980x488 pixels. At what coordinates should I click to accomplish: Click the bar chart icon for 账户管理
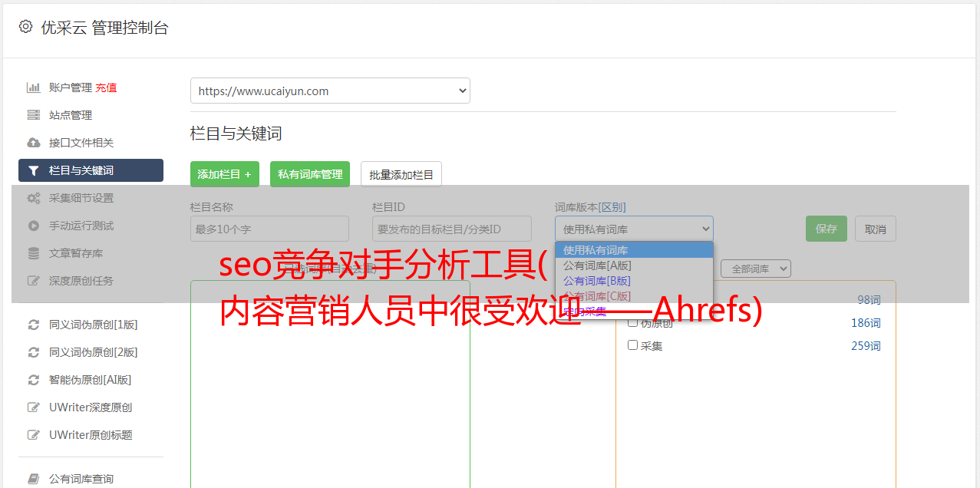click(x=33, y=87)
